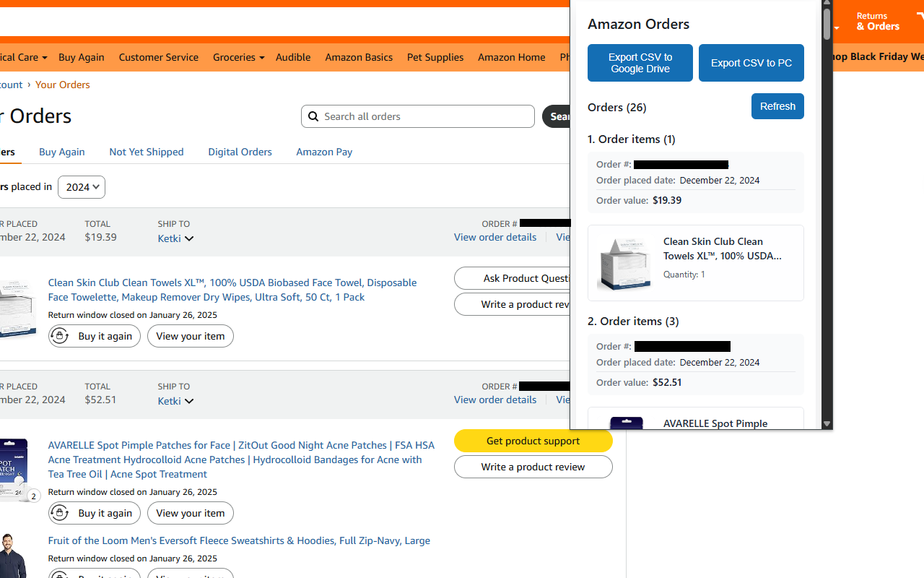This screenshot has width=924, height=578.
Task: Click View your item for AVARELLE patches
Action: pyautogui.click(x=191, y=513)
